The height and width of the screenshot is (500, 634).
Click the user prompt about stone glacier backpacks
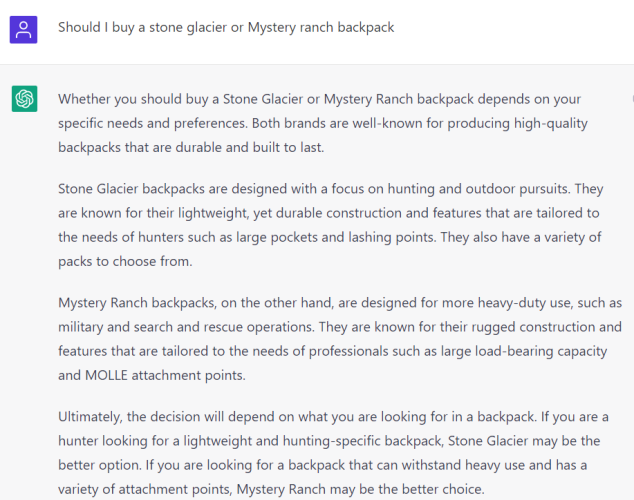226,27
